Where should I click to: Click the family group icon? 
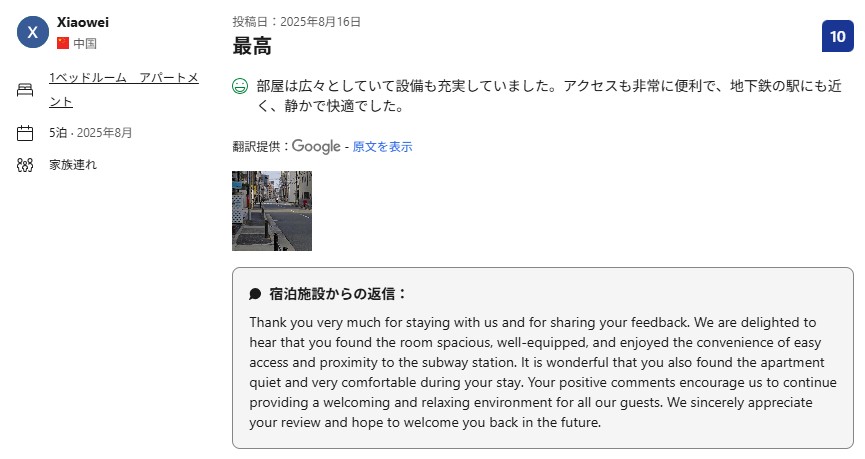25,165
